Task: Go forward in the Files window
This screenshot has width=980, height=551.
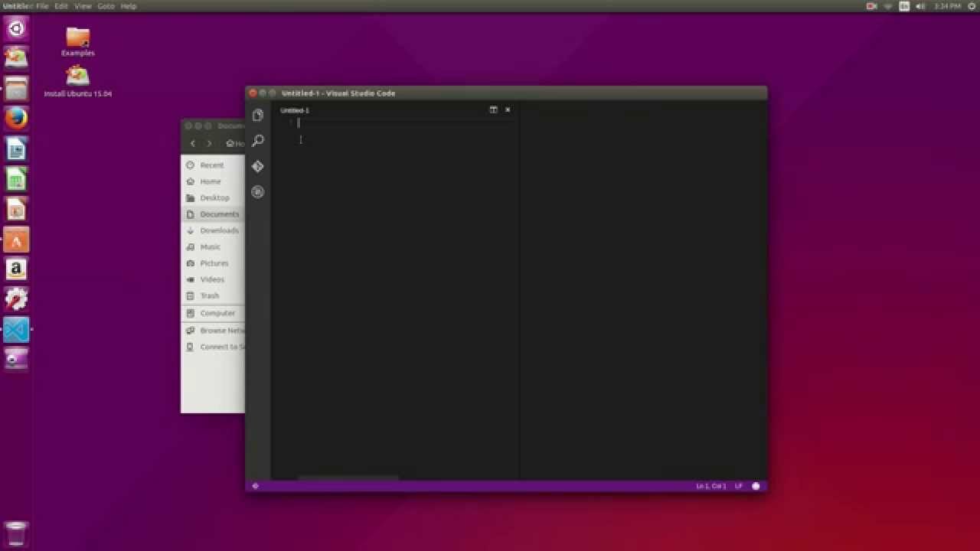Action: pyautogui.click(x=209, y=143)
